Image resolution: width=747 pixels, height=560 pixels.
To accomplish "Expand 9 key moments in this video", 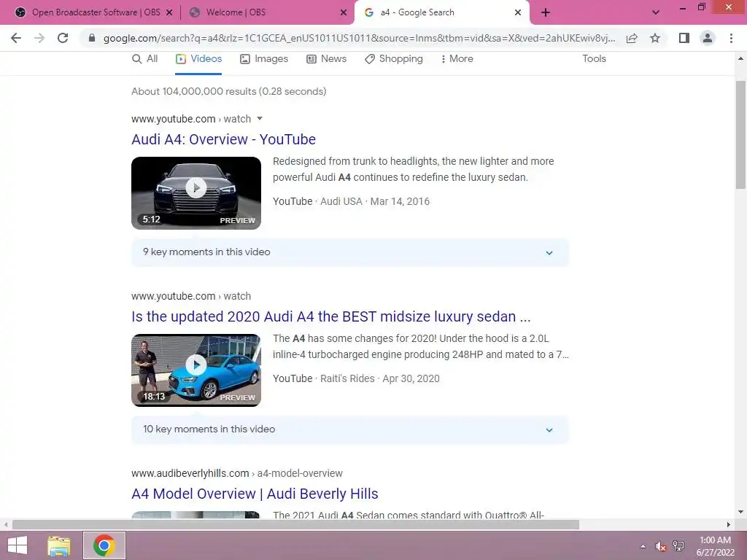I will [x=350, y=252].
